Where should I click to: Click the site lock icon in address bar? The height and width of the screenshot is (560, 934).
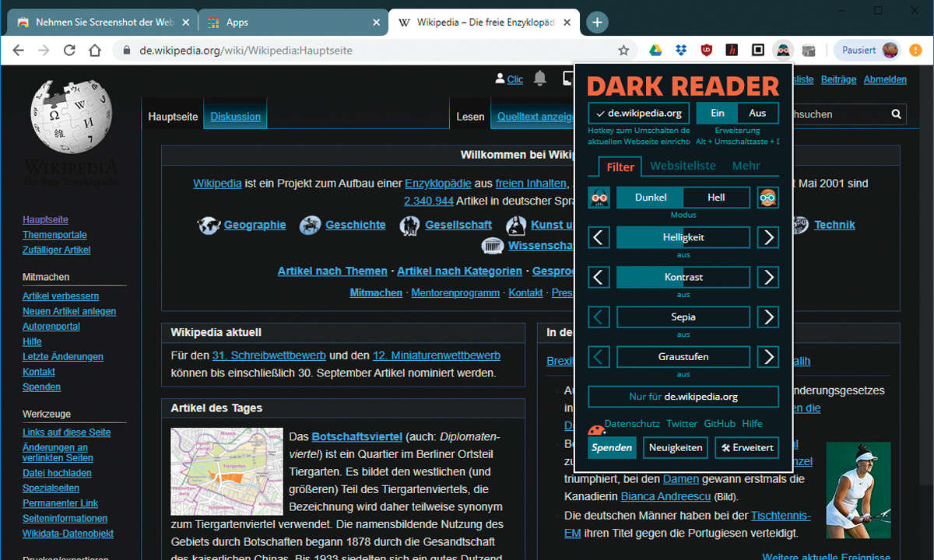coord(127,51)
